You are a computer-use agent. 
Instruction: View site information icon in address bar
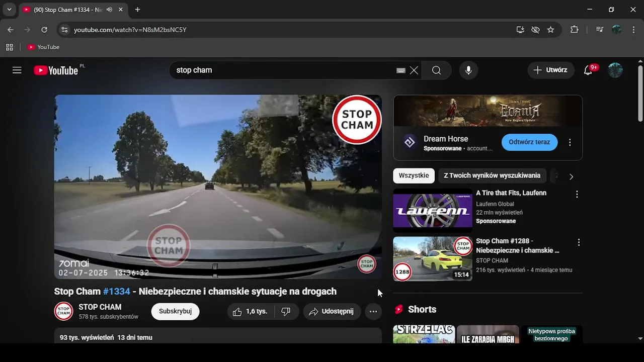(x=64, y=30)
